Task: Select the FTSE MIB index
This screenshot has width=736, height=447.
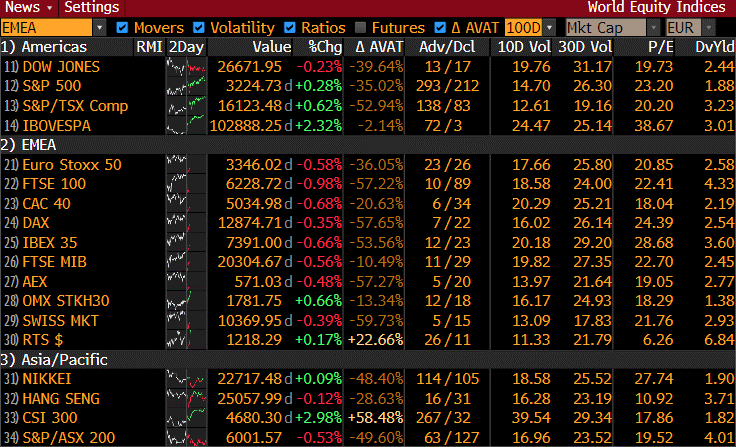Action: 54,262
